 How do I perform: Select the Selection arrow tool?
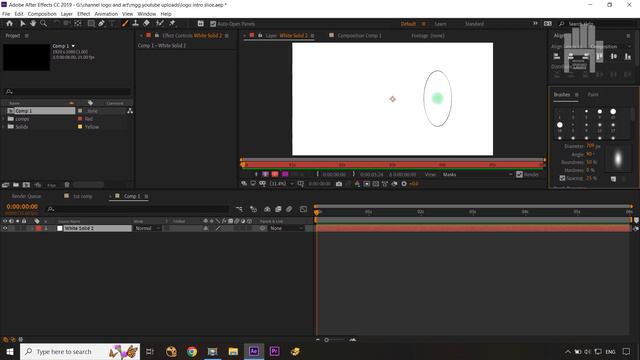(22, 24)
